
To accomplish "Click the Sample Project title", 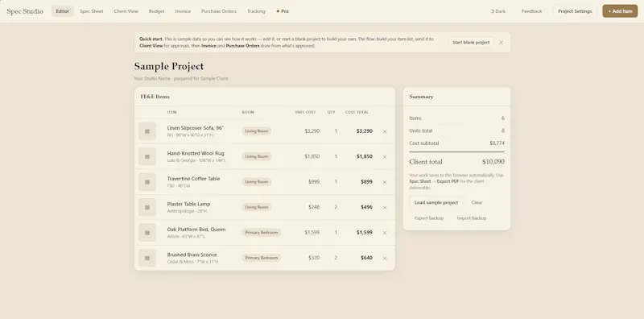I will click(169, 66).
